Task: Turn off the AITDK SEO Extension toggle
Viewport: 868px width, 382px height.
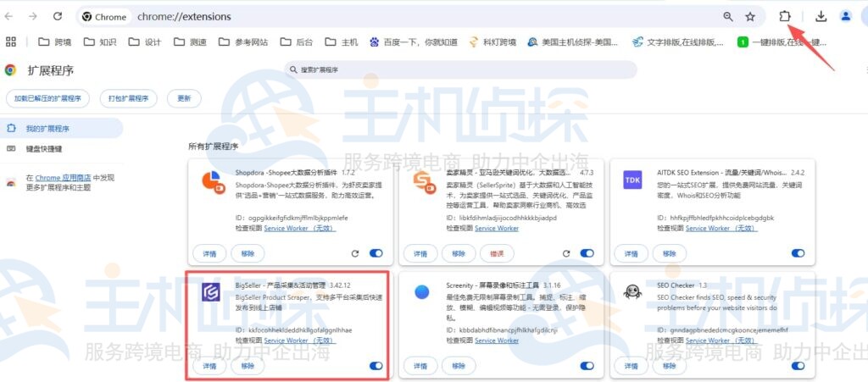Action: point(797,253)
